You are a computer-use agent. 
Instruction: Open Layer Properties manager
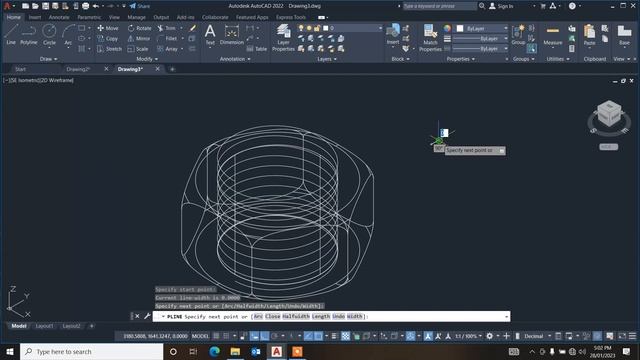click(283, 38)
